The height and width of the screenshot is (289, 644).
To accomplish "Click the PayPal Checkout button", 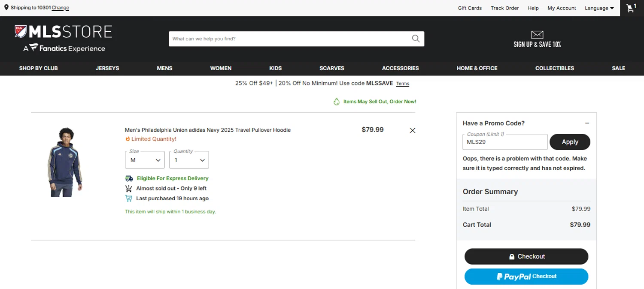I will click(526, 277).
